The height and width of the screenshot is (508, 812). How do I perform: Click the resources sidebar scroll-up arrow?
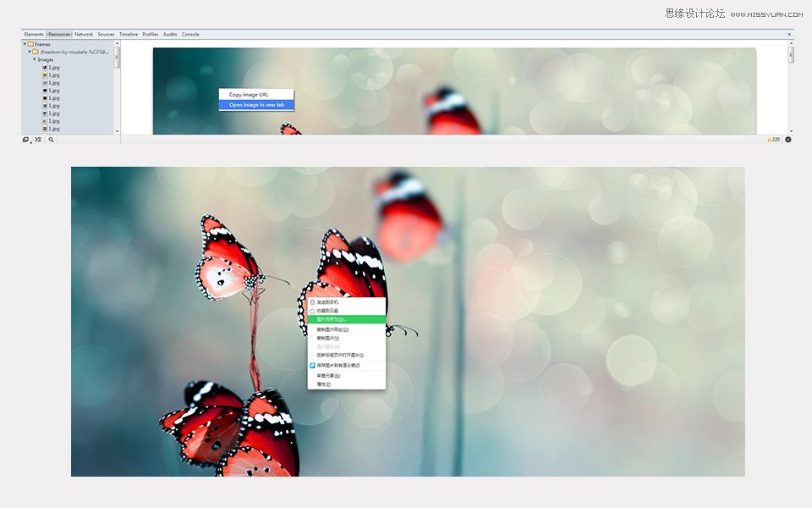point(117,44)
